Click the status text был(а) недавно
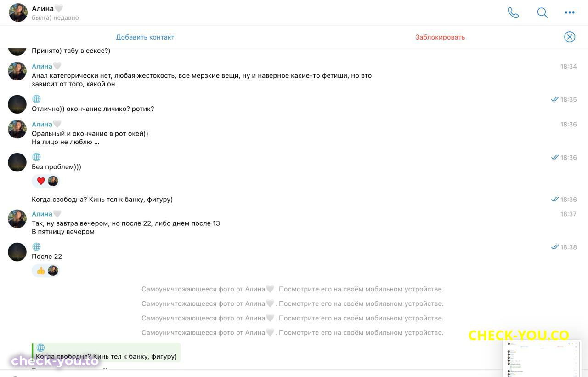Viewport: 588px width, 377px height. point(55,18)
